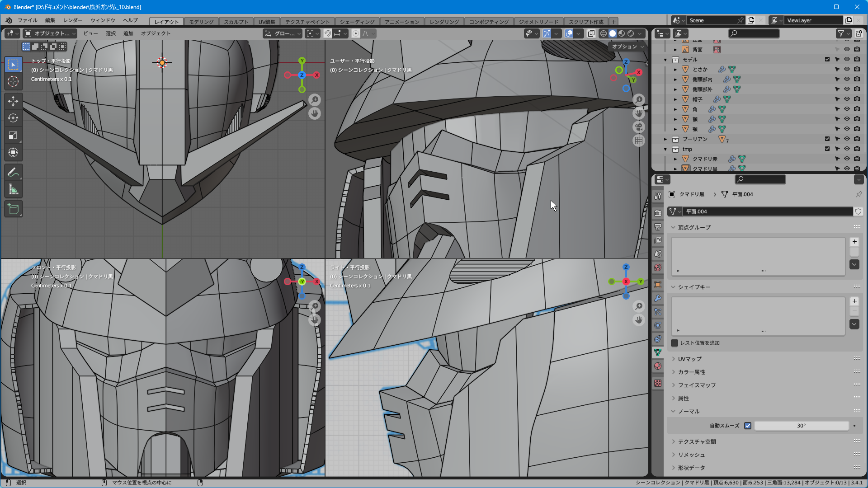Open the 'レンダー' menu
868x488 pixels.
[x=73, y=20]
